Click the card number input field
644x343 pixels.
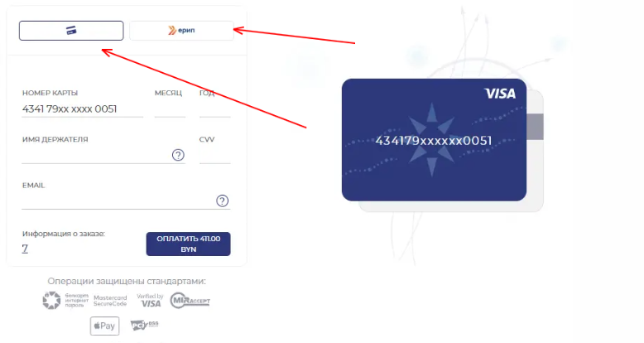click(x=83, y=109)
